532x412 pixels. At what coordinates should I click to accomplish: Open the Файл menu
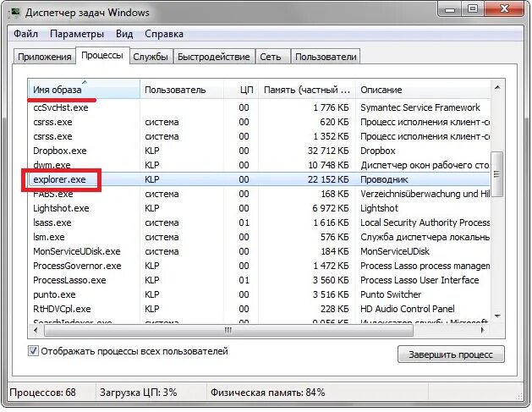tap(25, 34)
